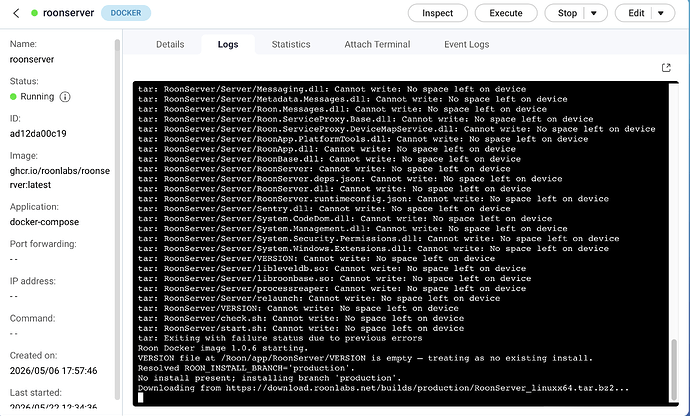Screen dimensions: 690x416
Task: Click log line about RoonServer.deps.json
Action: point(350,179)
